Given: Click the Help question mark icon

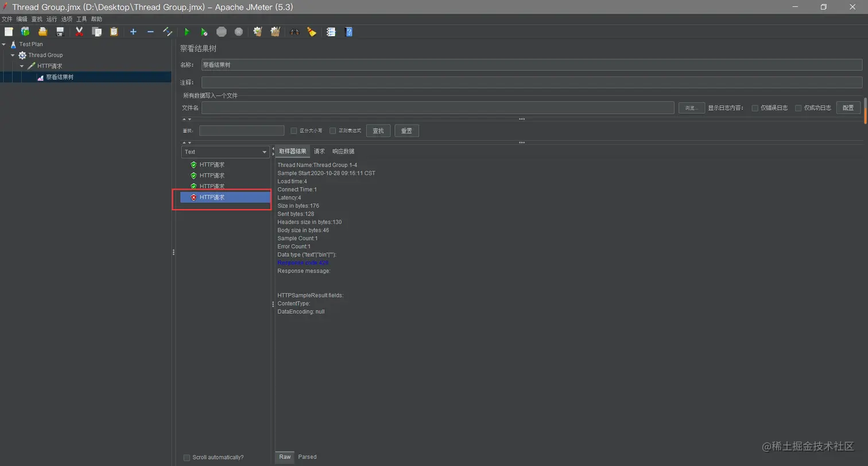Looking at the screenshot, I should (x=348, y=32).
